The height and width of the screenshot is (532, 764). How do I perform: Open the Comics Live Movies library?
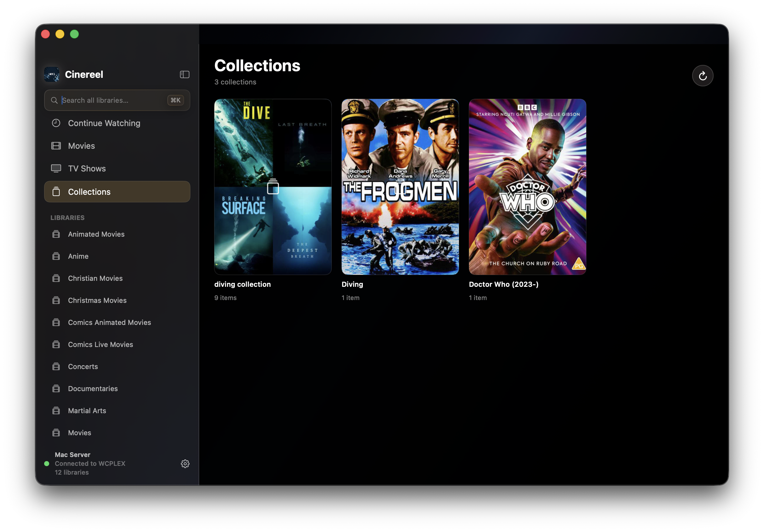click(x=117, y=344)
